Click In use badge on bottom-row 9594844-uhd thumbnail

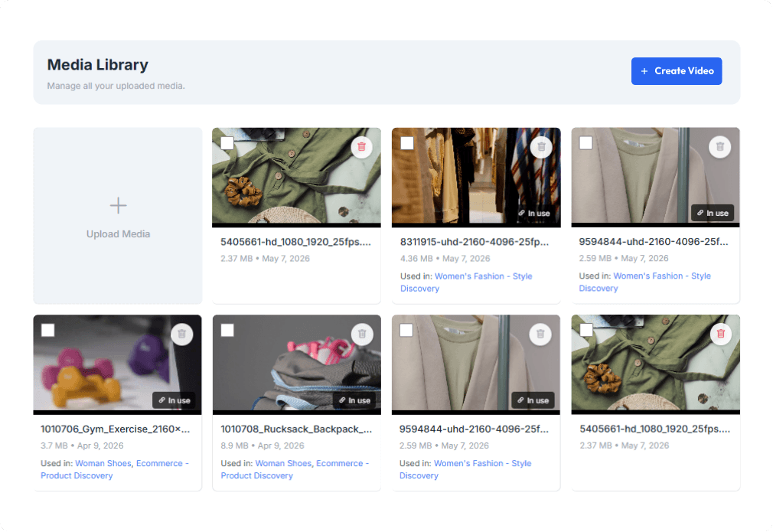click(x=533, y=400)
